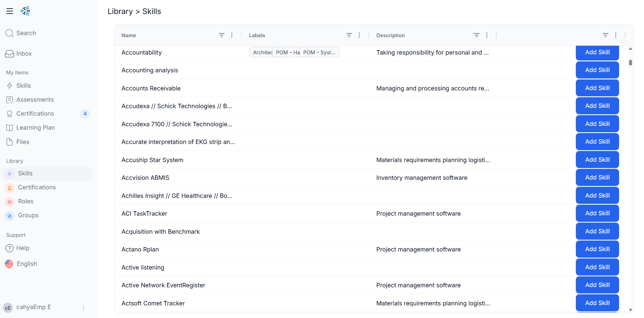Viewport: 644px width, 318px height.
Task: Open filter icon in last column header
Action: click(605, 35)
